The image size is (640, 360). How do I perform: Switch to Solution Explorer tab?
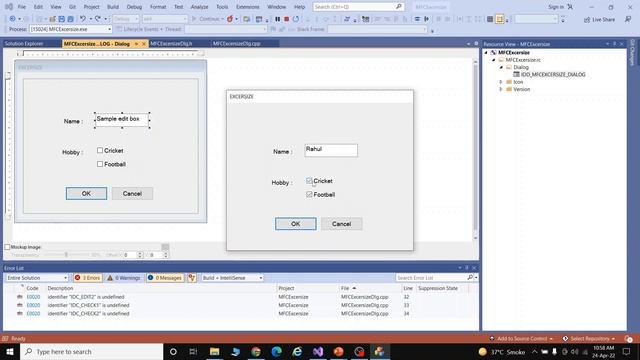(x=24, y=44)
